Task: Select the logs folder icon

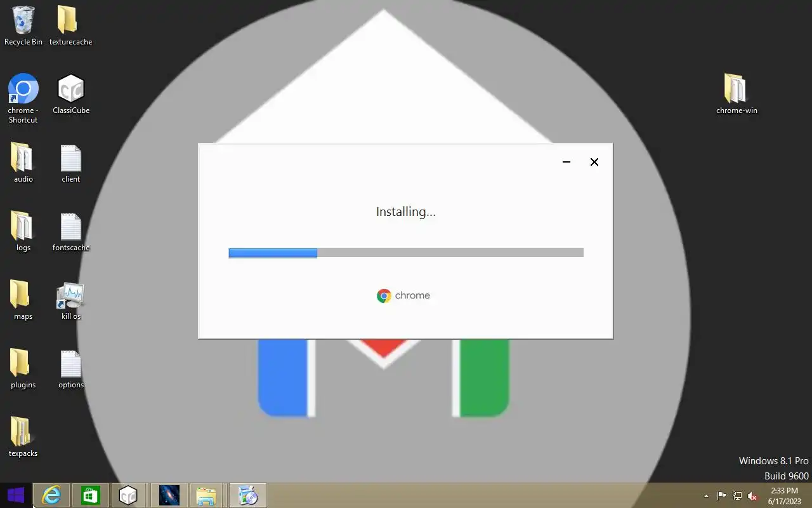Action: [23, 232]
